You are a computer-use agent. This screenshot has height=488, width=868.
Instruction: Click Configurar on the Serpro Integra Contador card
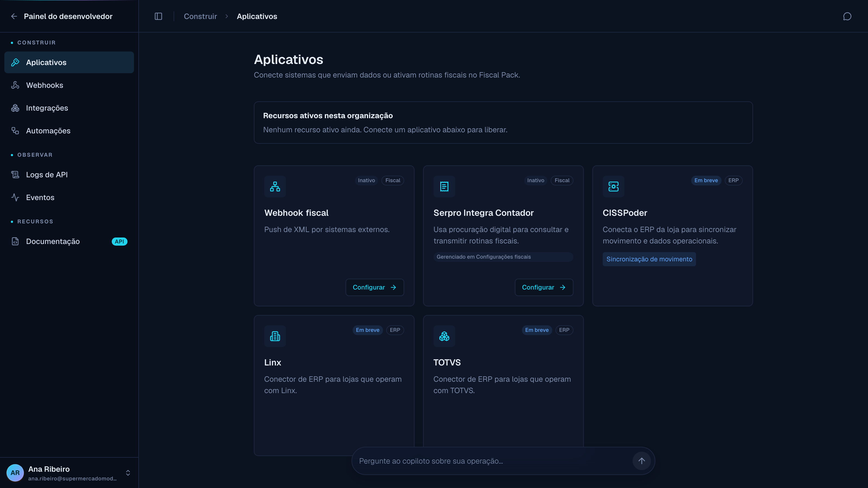click(544, 287)
